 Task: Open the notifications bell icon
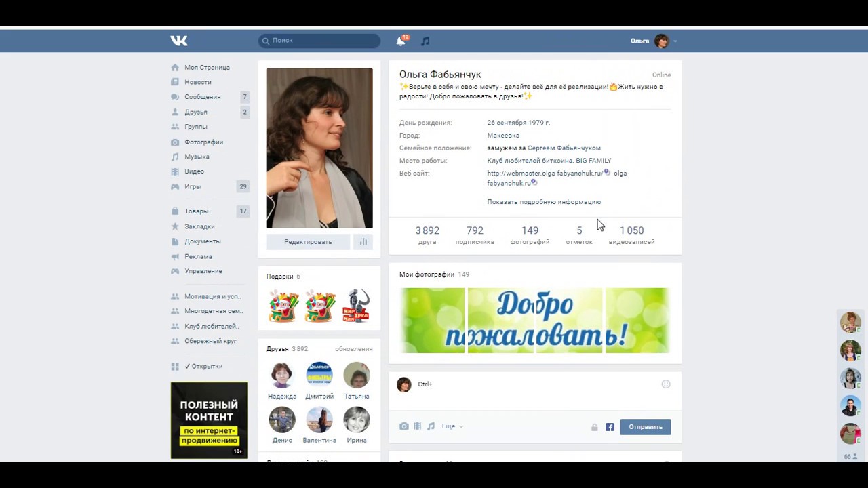[401, 41]
